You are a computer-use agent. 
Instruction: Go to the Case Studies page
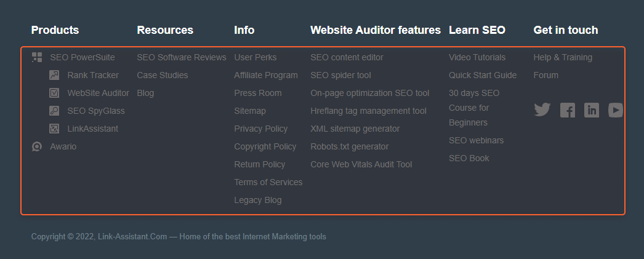pos(163,75)
